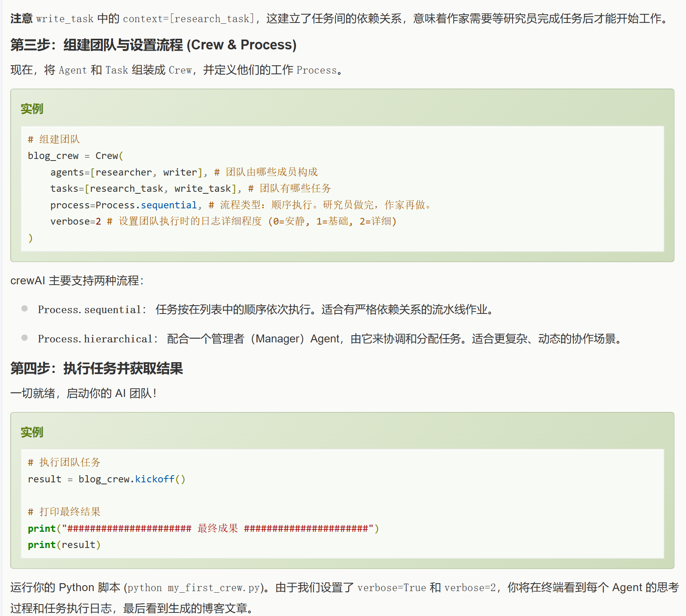Click code line 'agents=[researcher, writer],'

(129, 172)
